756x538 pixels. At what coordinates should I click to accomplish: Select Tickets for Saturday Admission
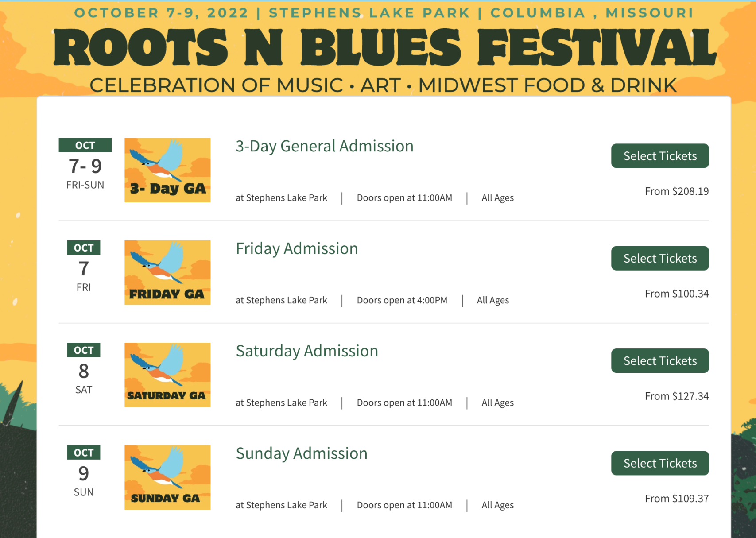coord(659,361)
